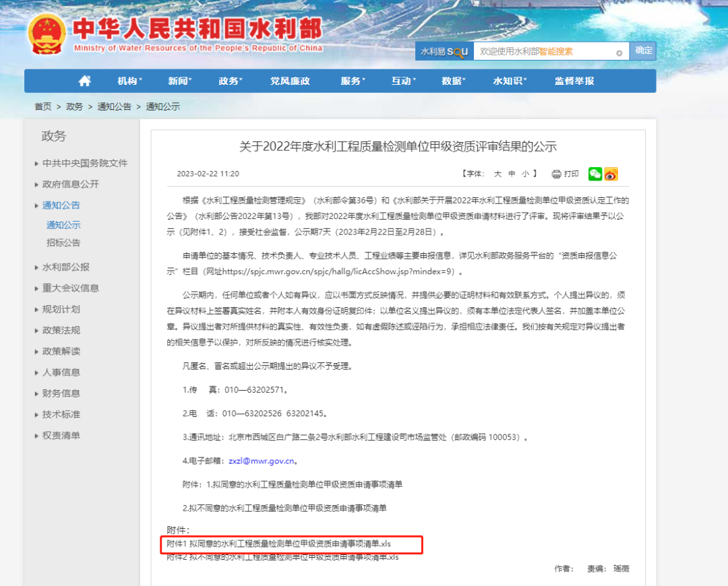
Task: Open 规划计划 in sidebar
Action: pyautogui.click(x=61, y=309)
